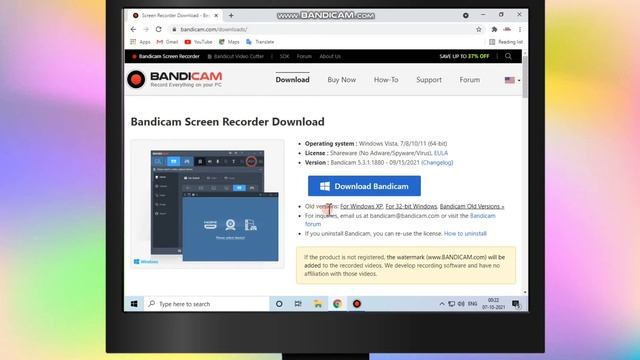The width and height of the screenshot is (640, 360).
Task: Open the Windows Start menu
Action: tap(134, 304)
